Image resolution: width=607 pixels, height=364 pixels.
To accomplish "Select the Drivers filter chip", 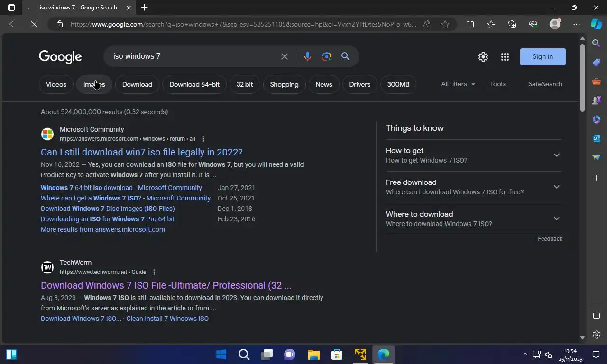I will [359, 84].
